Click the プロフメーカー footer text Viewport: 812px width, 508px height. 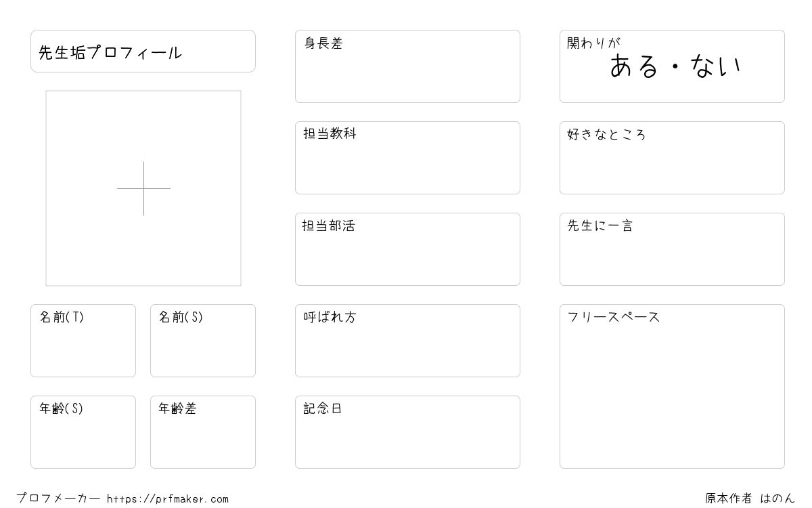(x=58, y=499)
